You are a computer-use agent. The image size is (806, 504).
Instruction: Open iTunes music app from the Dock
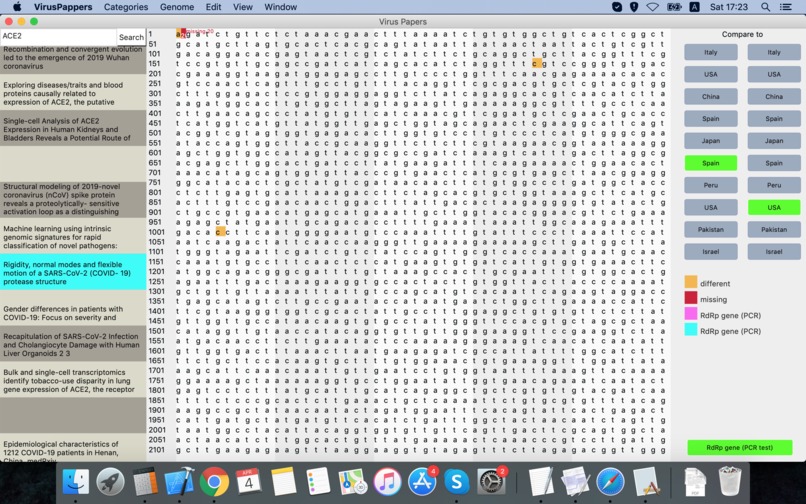(x=387, y=482)
